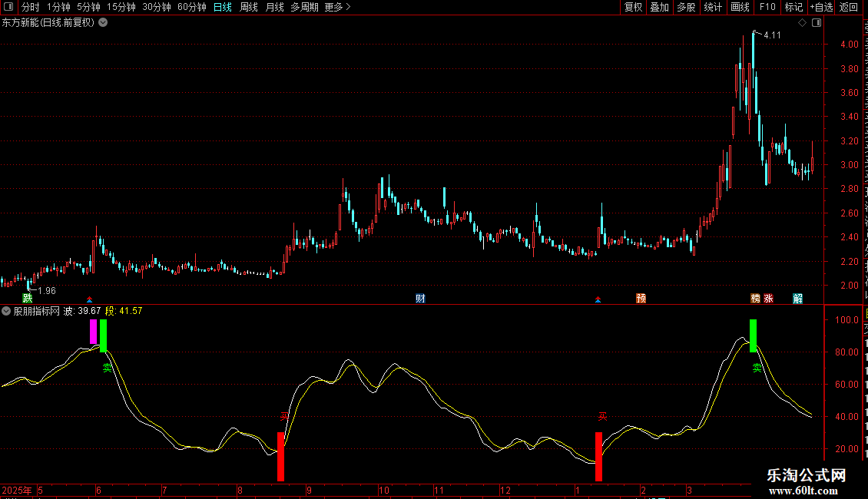
Task: Click the arrow marker near January
Action: click(x=598, y=300)
